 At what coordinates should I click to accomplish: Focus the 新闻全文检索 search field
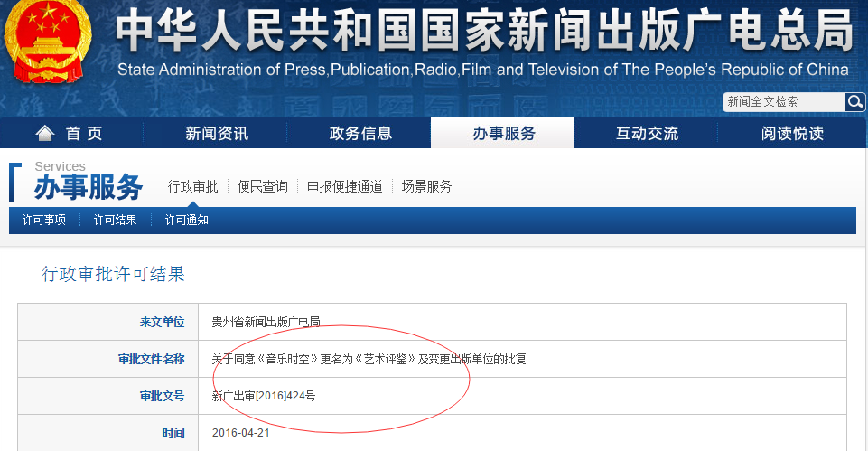[783, 102]
